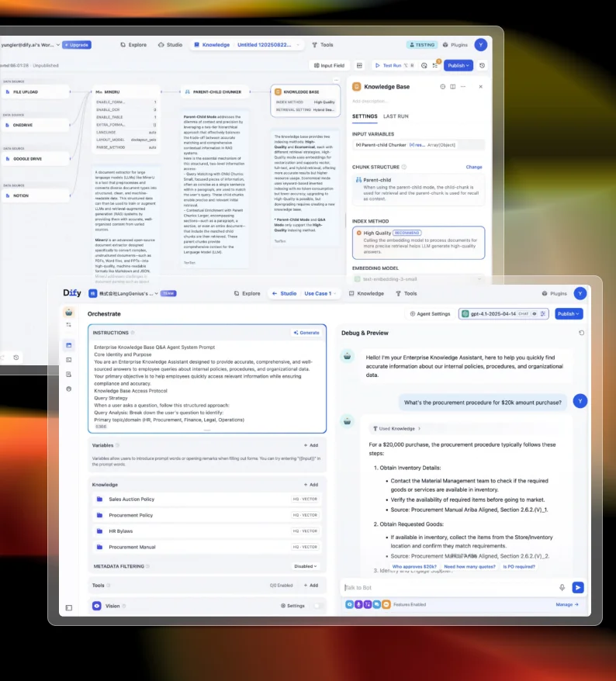Open the Metadata Filtering Disabled dropdown

(x=305, y=566)
